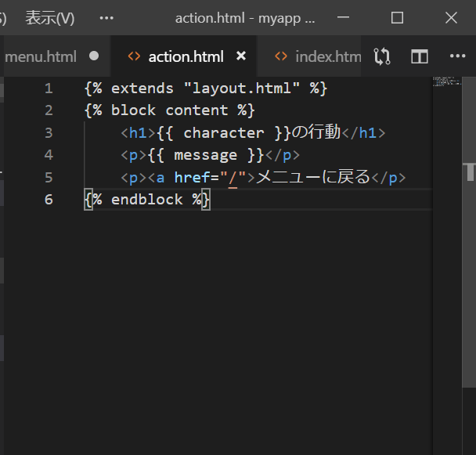Minimize the VS Code window
Screen dimensions: 476x455
[x=344, y=17]
